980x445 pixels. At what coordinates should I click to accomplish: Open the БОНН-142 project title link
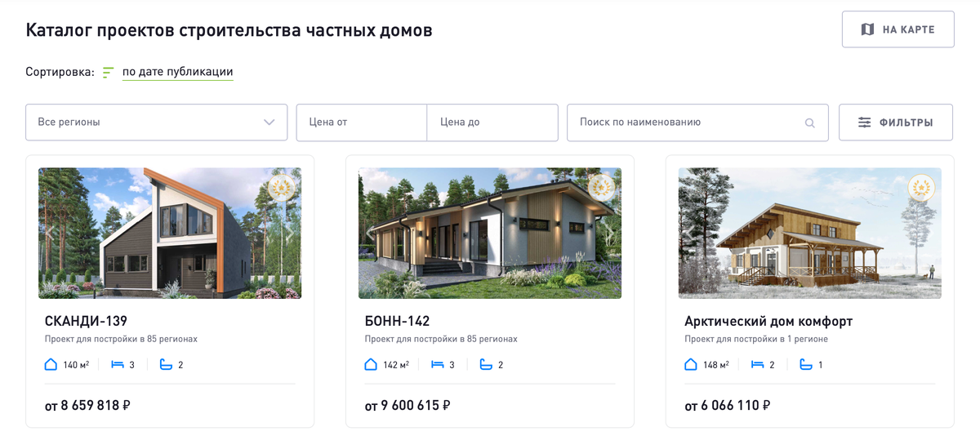(x=397, y=321)
